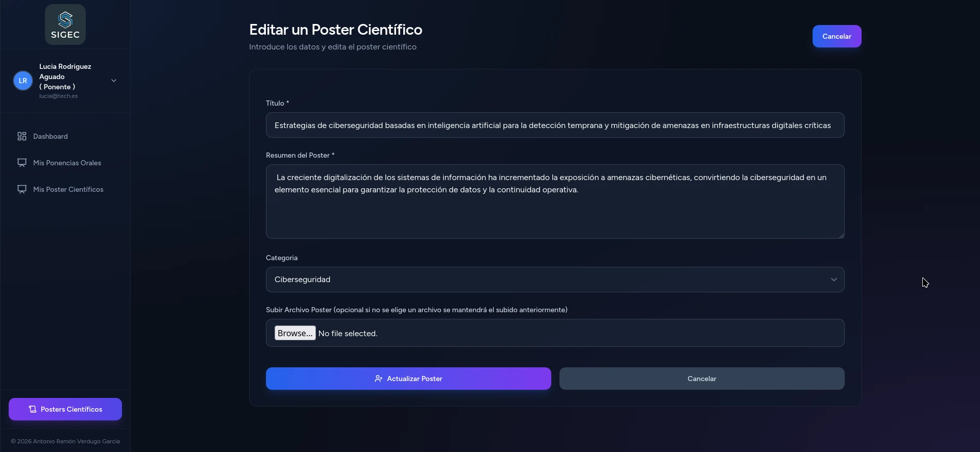Click Browse... to choose a poster file
980x452 pixels.
295,333
